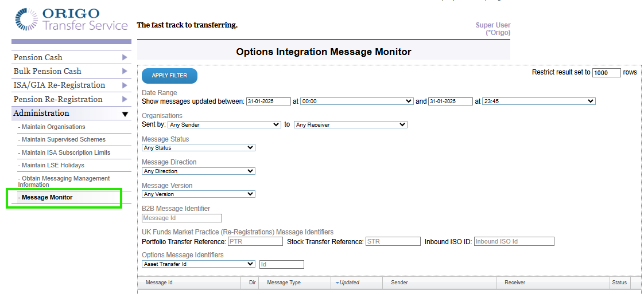Click the Options message Id field

pyautogui.click(x=282, y=264)
